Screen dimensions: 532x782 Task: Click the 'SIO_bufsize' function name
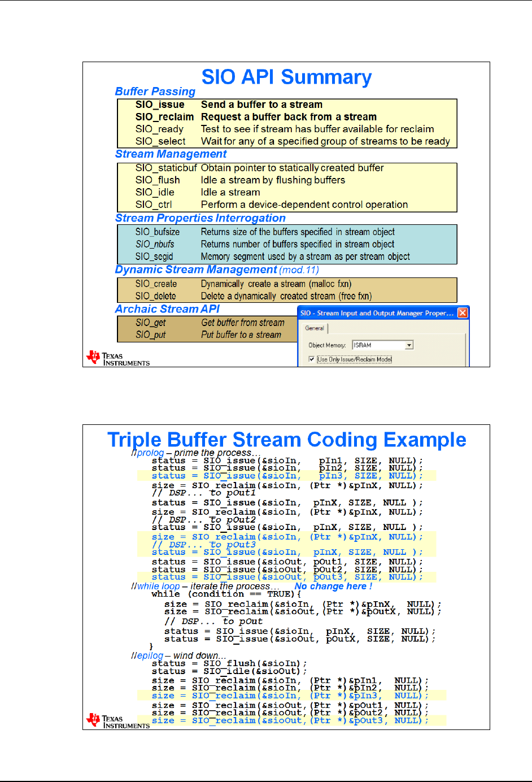(x=158, y=232)
